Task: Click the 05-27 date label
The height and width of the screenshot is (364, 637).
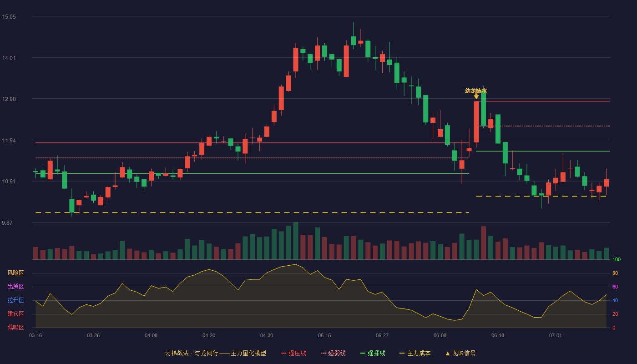Action: pyautogui.click(x=382, y=335)
